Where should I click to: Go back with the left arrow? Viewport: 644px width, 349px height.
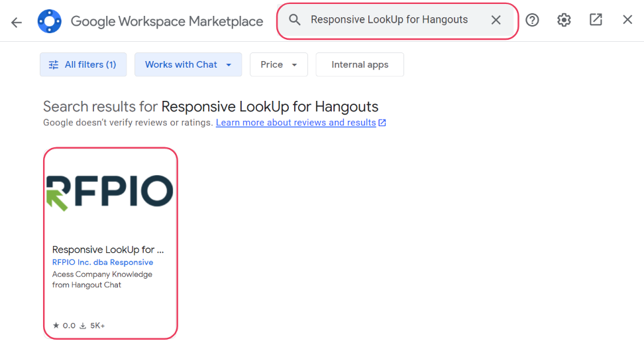pos(17,22)
